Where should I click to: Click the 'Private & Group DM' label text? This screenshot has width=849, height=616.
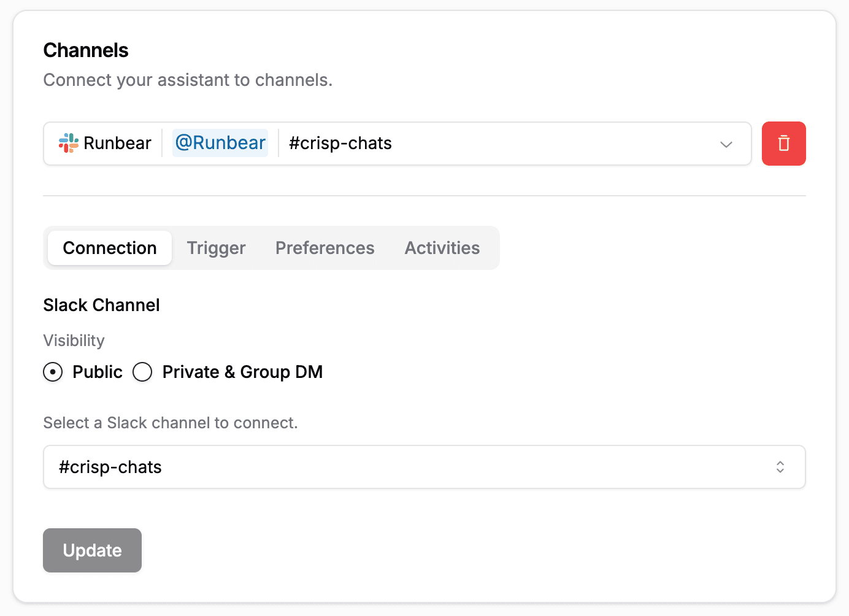pos(242,372)
